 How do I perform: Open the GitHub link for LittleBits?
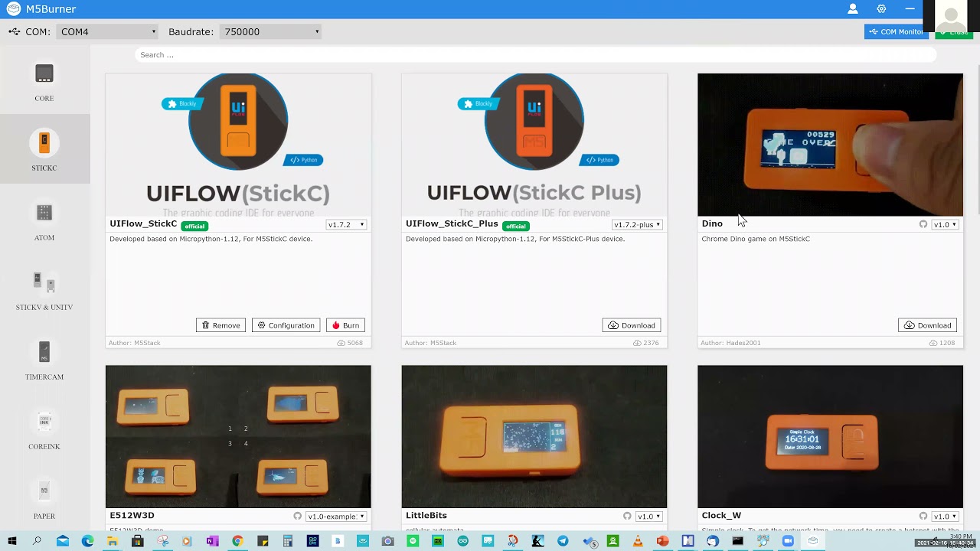(627, 516)
